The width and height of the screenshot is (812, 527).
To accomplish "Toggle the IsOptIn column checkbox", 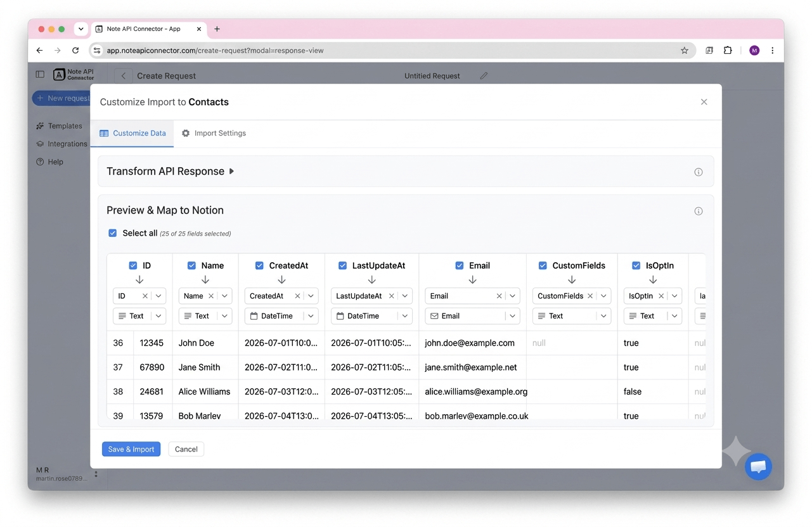I will (636, 265).
